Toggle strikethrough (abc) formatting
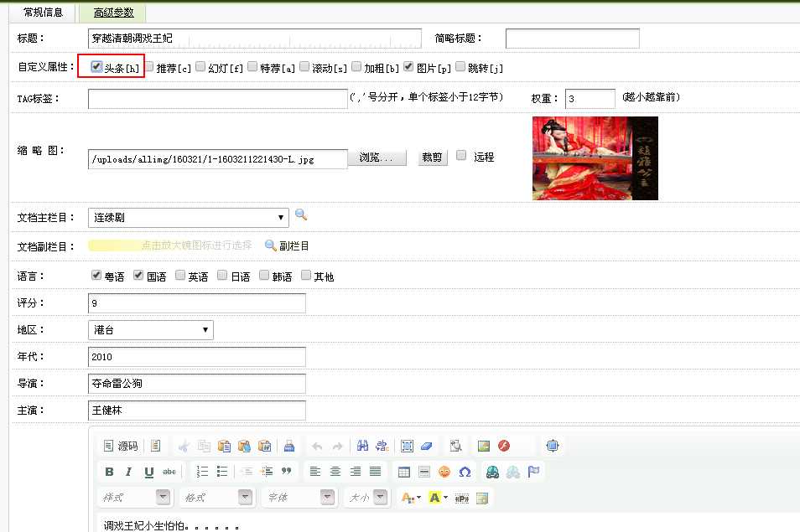 point(169,472)
